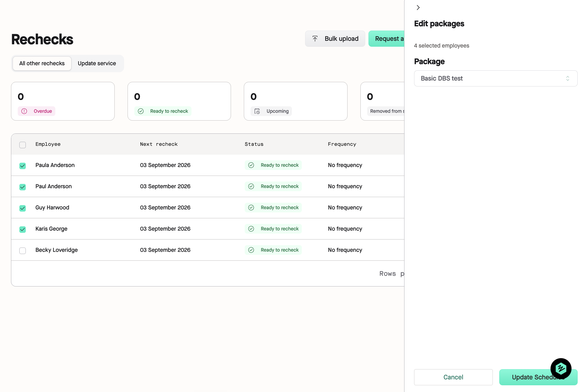The image size is (586, 392).
Task: Click the name Karis George
Action: tap(51, 229)
